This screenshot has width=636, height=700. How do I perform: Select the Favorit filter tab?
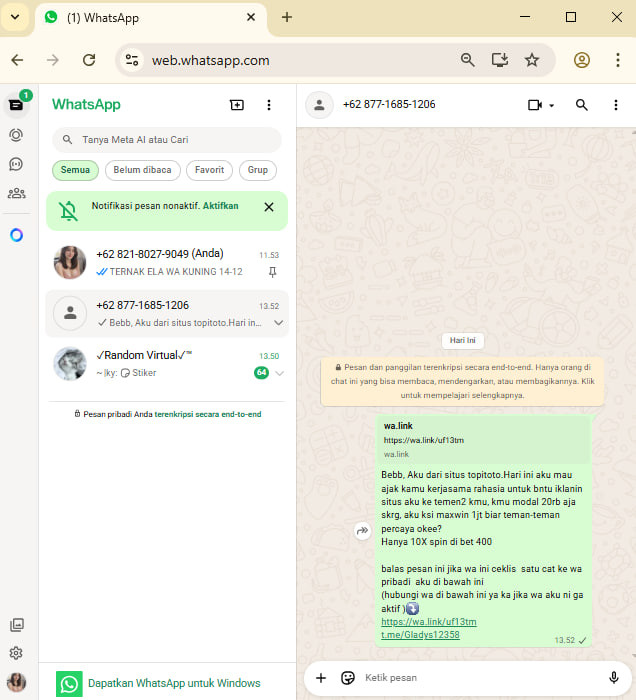(x=209, y=170)
